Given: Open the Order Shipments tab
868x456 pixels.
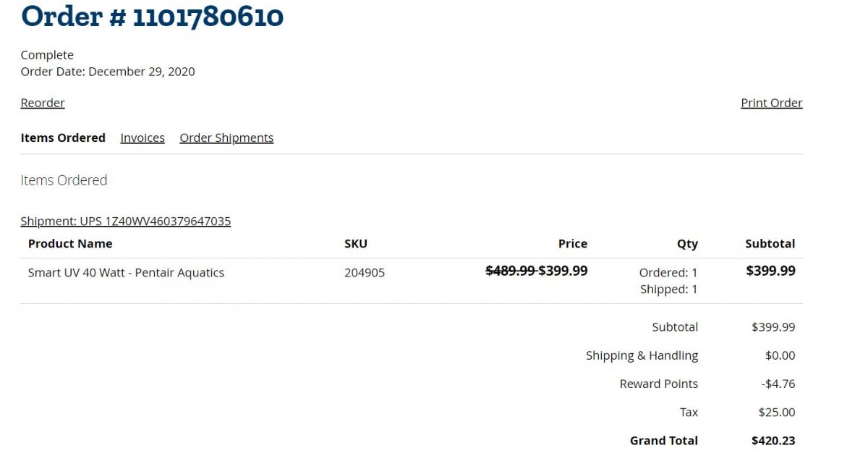Looking at the screenshot, I should click(226, 138).
